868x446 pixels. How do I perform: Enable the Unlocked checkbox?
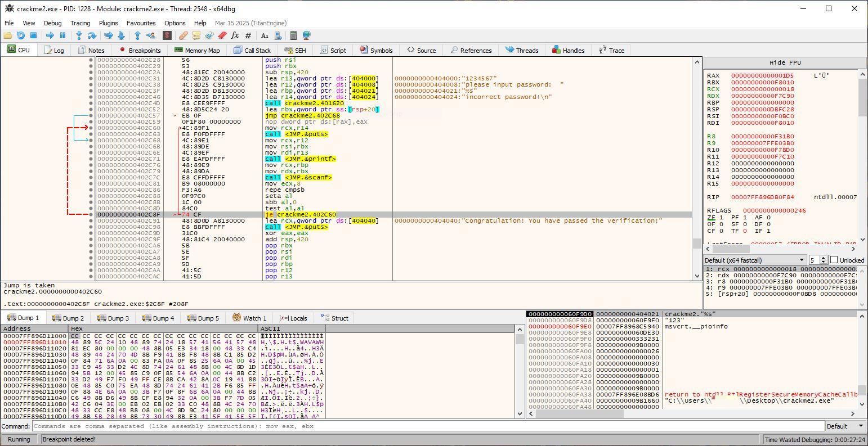tap(834, 260)
